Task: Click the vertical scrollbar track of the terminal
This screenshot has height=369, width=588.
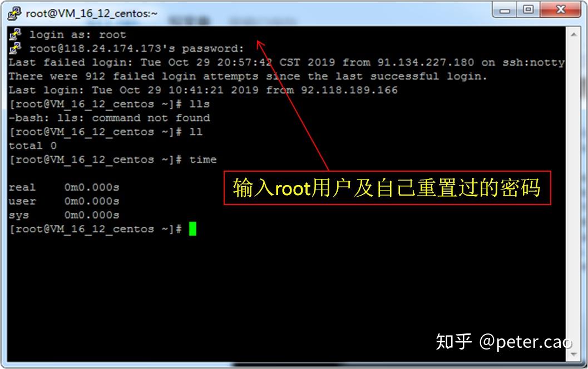Action: tap(574, 195)
